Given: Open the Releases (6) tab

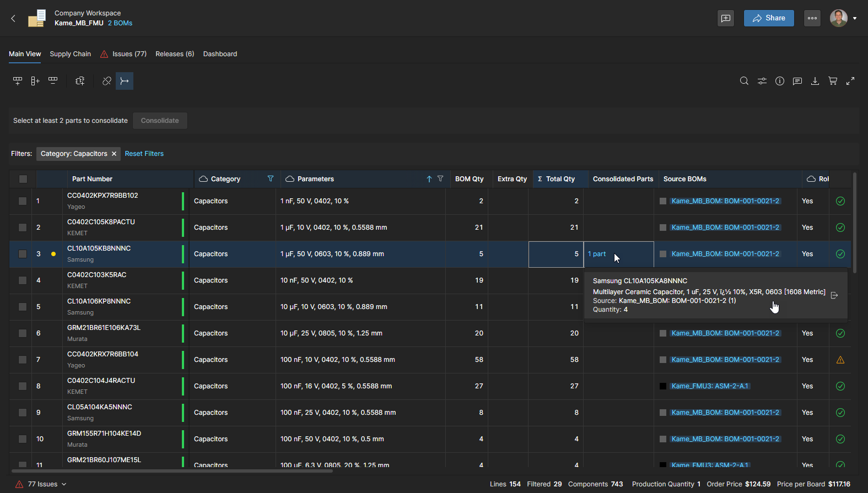Looking at the screenshot, I should (x=175, y=54).
